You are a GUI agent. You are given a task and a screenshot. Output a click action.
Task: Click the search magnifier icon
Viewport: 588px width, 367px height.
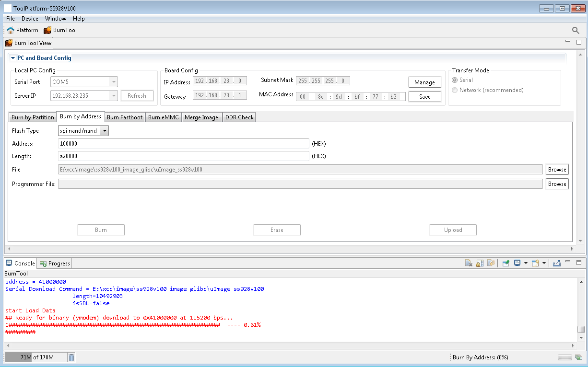pos(576,30)
